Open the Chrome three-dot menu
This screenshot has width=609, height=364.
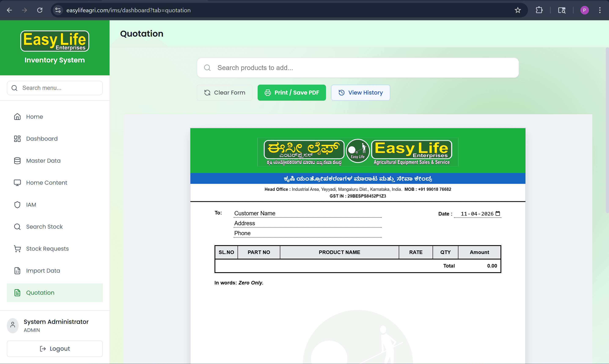tap(600, 10)
